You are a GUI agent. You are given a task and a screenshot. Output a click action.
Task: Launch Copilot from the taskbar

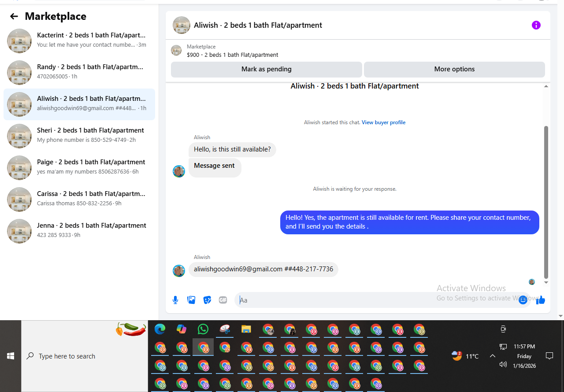click(182, 329)
